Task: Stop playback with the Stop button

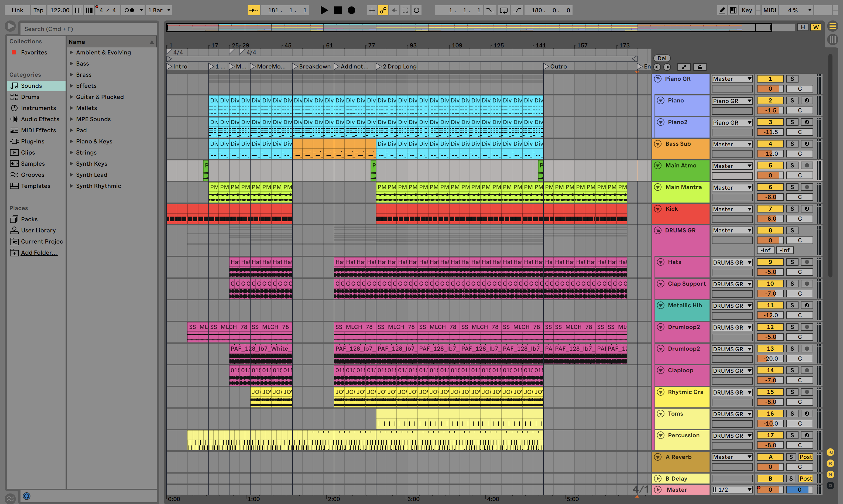Action: [338, 10]
